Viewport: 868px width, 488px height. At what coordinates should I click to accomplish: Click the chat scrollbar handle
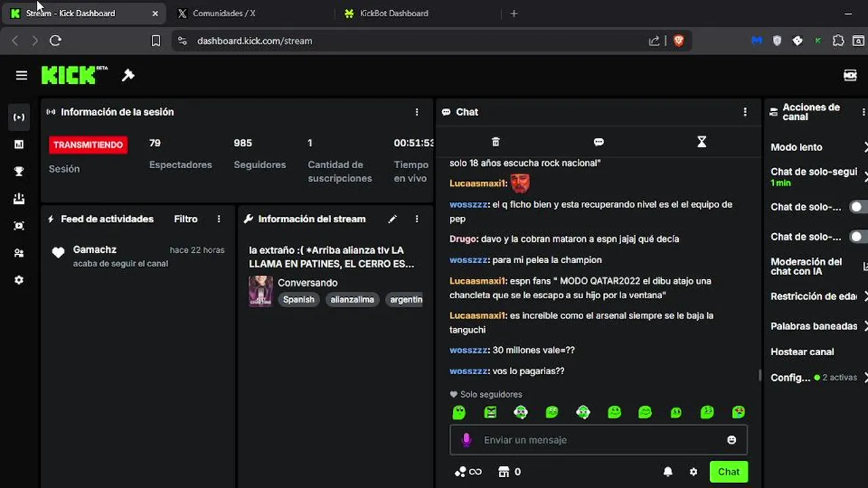click(759, 375)
